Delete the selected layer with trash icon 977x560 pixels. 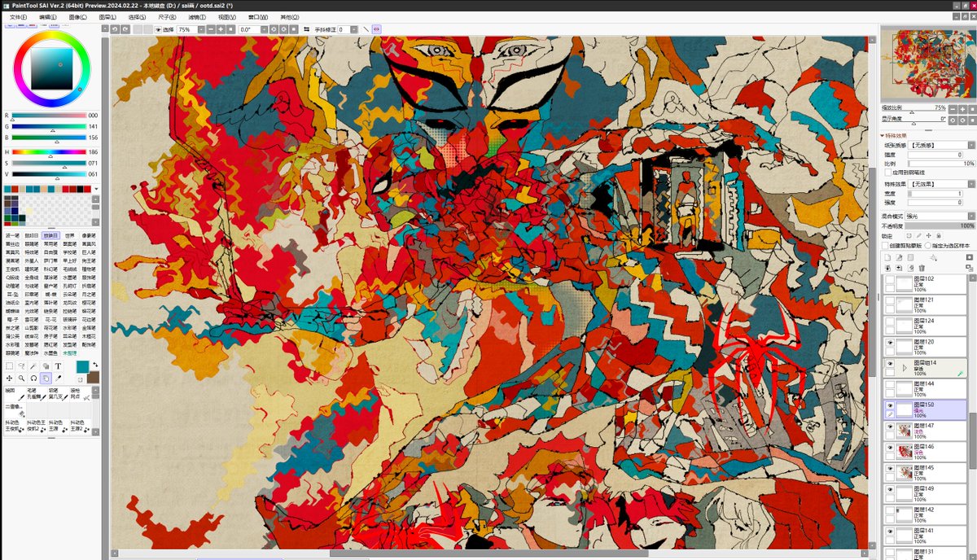pyautogui.click(x=922, y=269)
